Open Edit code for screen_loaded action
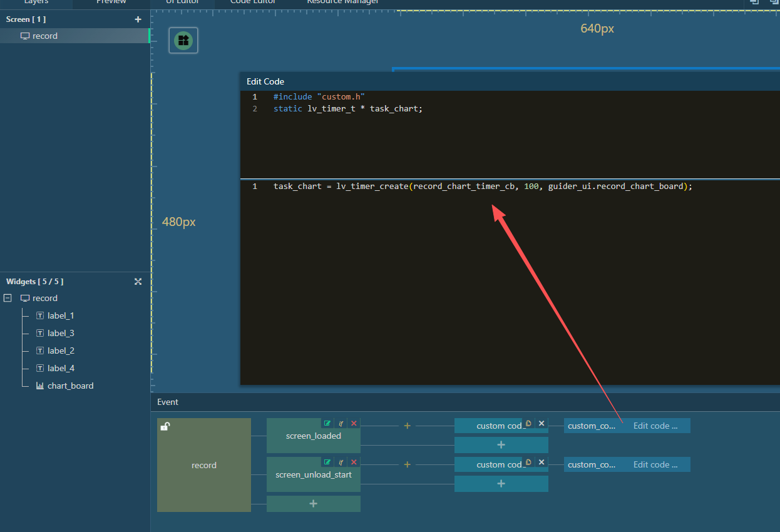This screenshot has height=532, width=780. (655, 426)
